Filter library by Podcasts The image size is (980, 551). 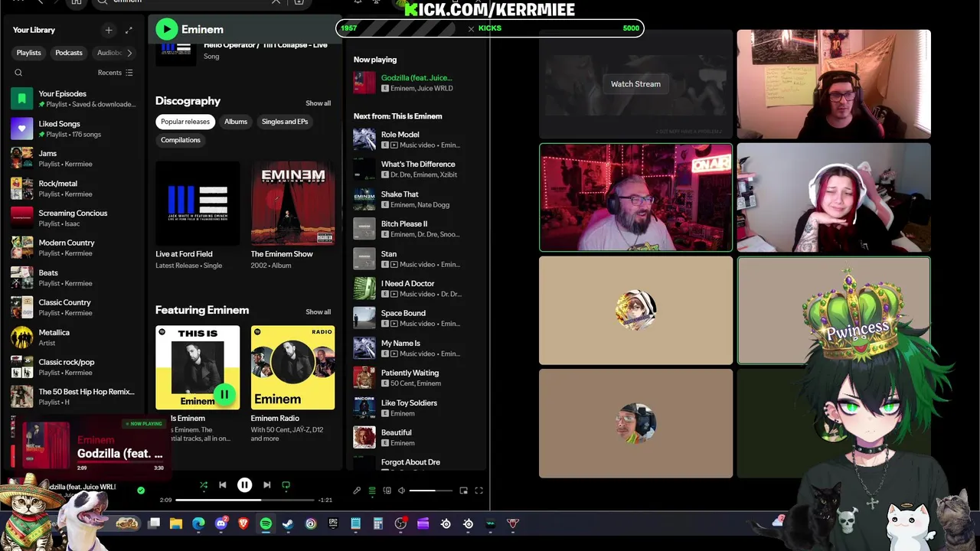[69, 53]
